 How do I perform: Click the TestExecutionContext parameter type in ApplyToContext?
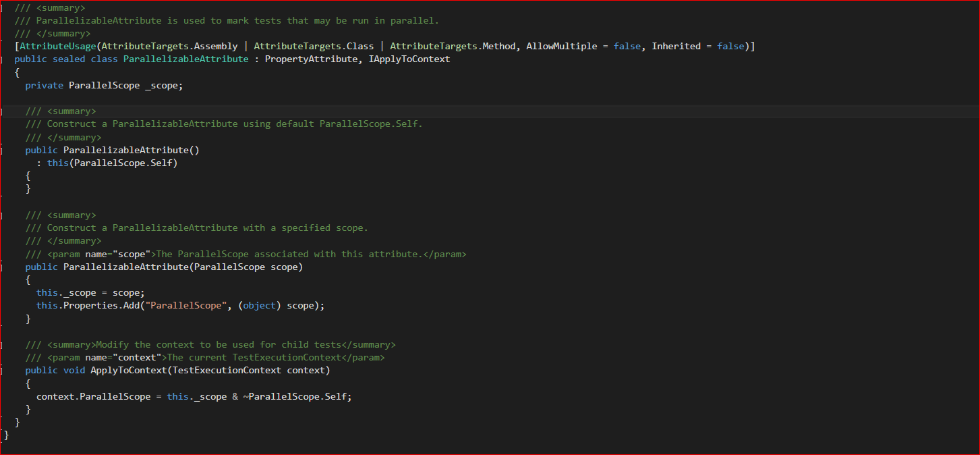tap(228, 370)
